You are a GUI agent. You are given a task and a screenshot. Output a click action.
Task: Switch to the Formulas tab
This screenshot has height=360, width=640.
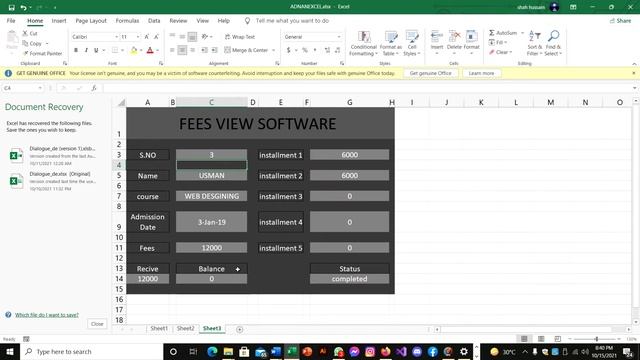pyautogui.click(x=127, y=21)
